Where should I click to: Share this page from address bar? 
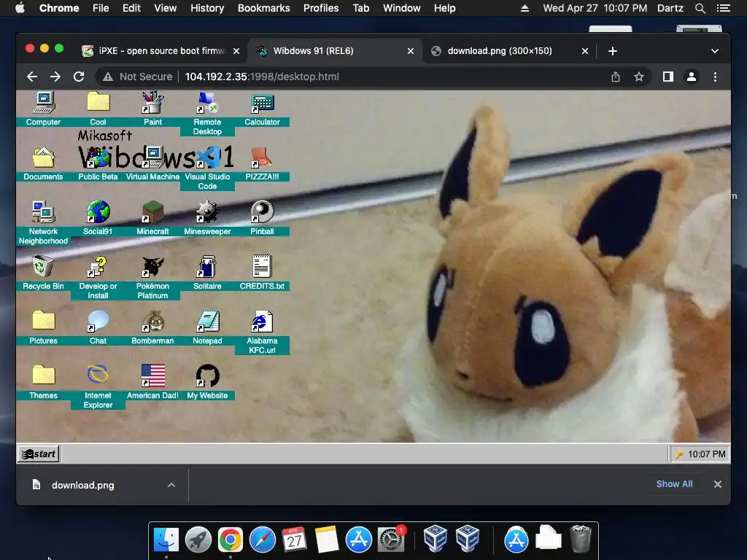point(616,77)
